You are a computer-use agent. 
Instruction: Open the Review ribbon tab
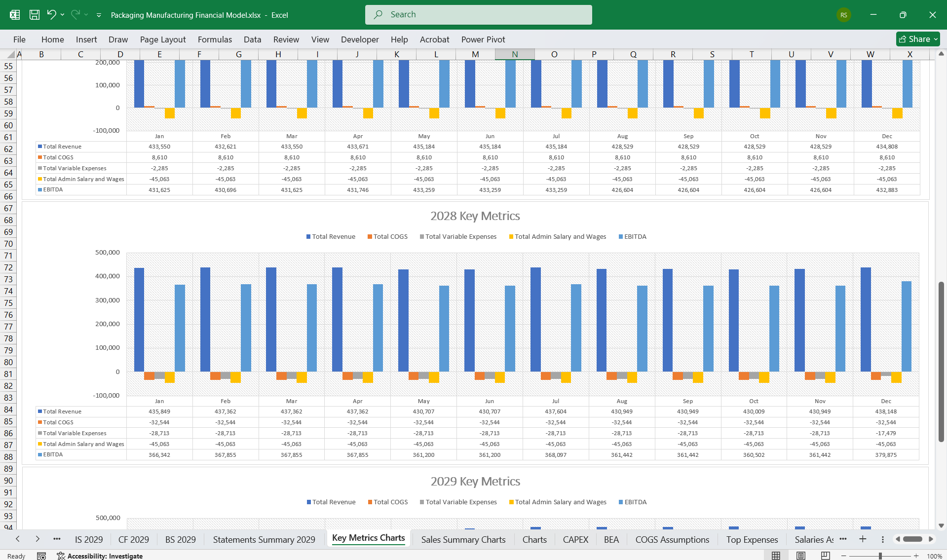[286, 39]
